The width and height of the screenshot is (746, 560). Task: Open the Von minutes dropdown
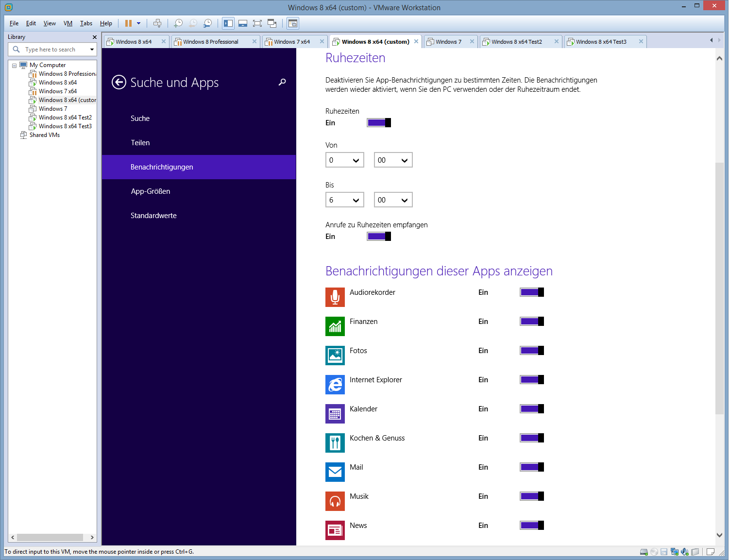[x=393, y=160]
